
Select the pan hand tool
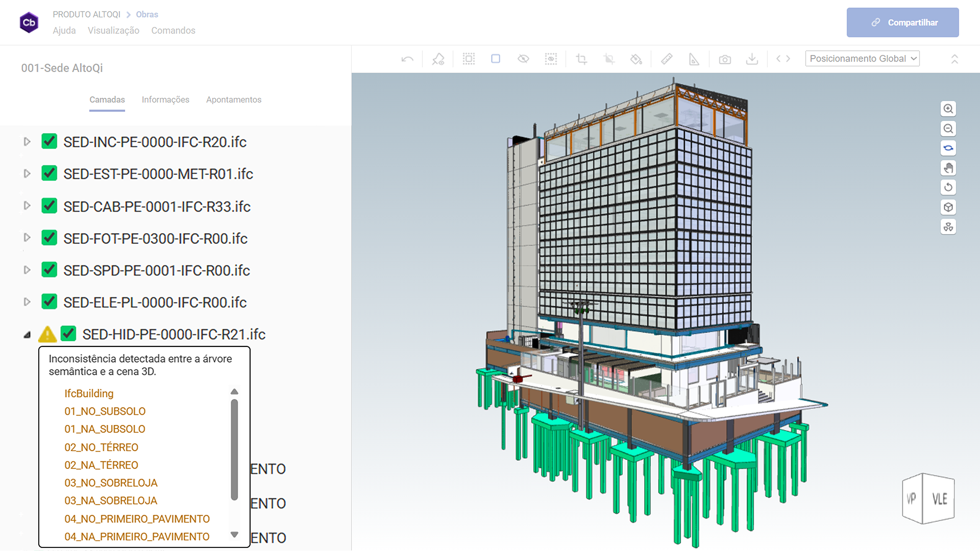948,168
